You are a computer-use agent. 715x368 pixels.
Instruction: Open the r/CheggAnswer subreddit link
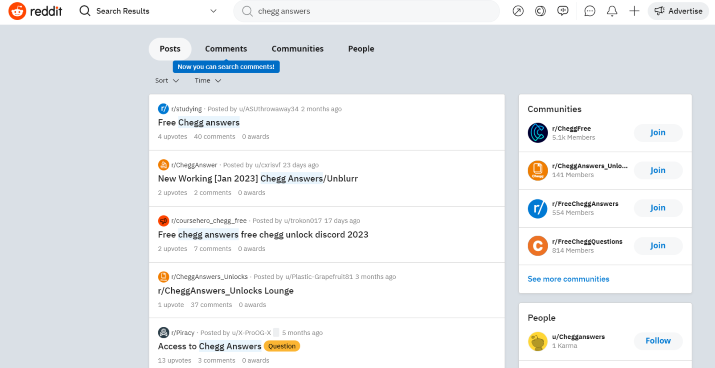point(194,165)
